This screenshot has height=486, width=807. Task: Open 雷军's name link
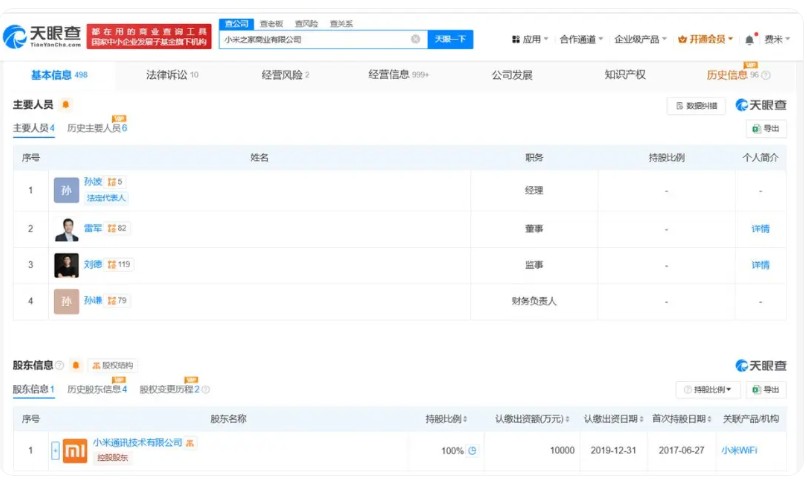point(93,228)
